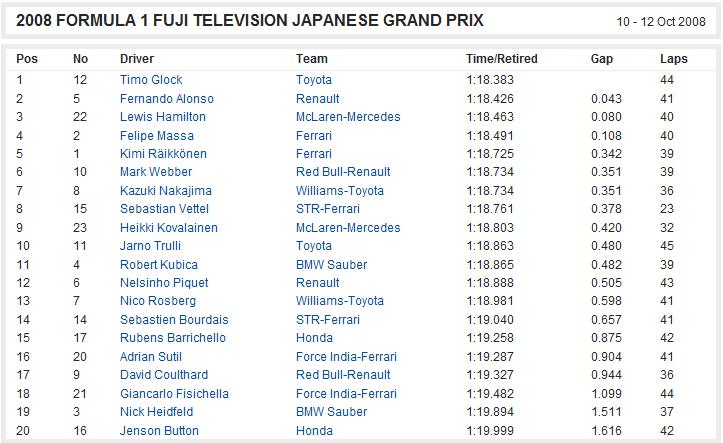Open Nelsinho Piquet driver link
This screenshot has height=443, width=723.
(164, 283)
